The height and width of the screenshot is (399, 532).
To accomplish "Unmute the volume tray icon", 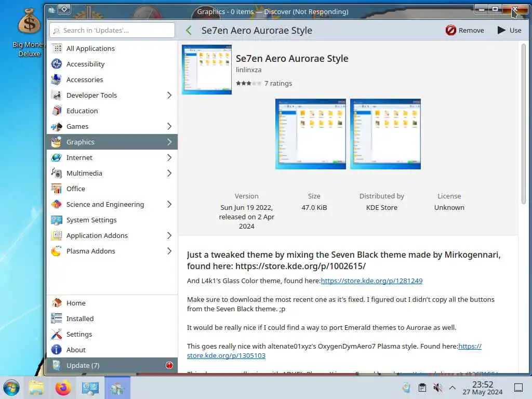I will point(437,388).
